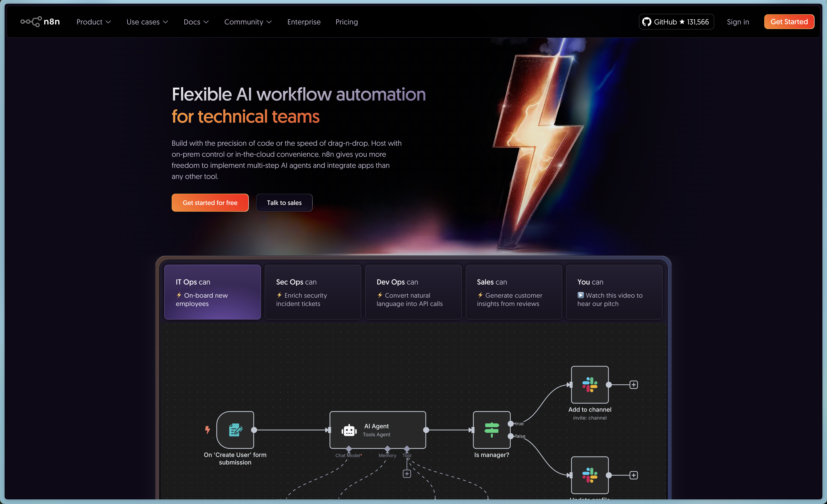Click the 'Add to channel' Slack node

(x=590, y=385)
